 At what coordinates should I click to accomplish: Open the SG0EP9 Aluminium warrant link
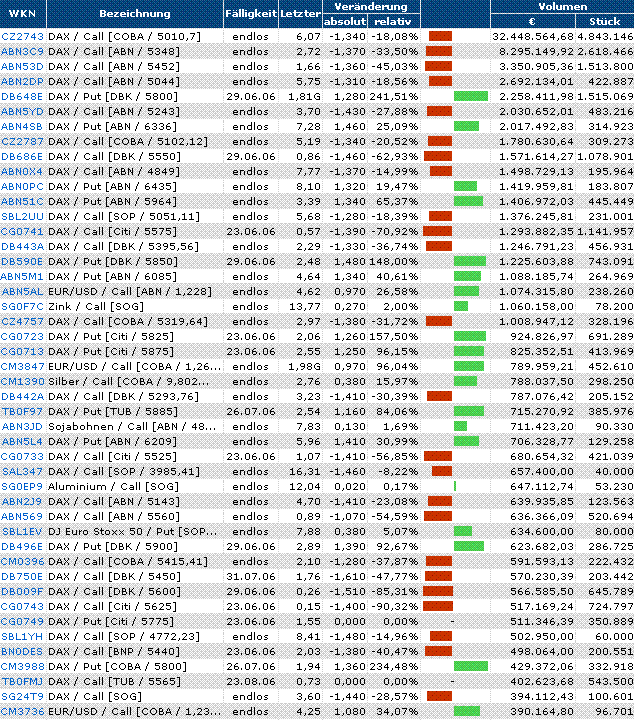point(22,486)
